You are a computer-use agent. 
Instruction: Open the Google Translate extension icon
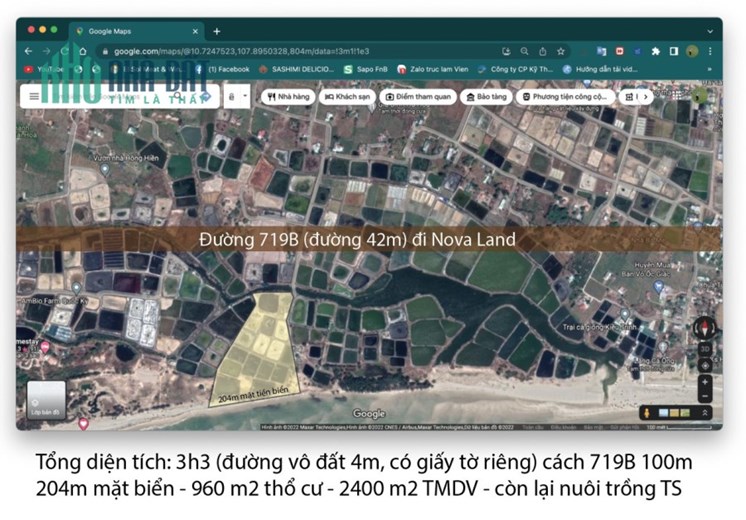[x=601, y=51]
